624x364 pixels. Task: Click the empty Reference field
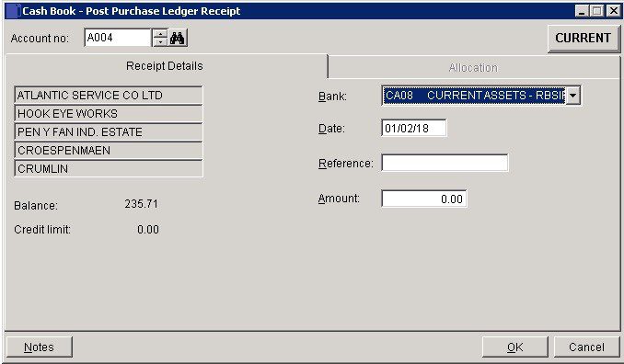pos(445,163)
